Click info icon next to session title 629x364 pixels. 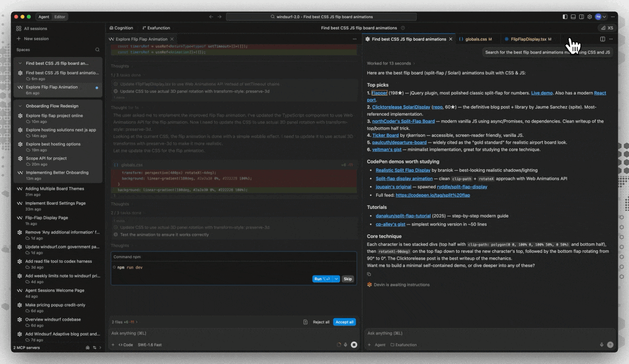coord(403,28)
